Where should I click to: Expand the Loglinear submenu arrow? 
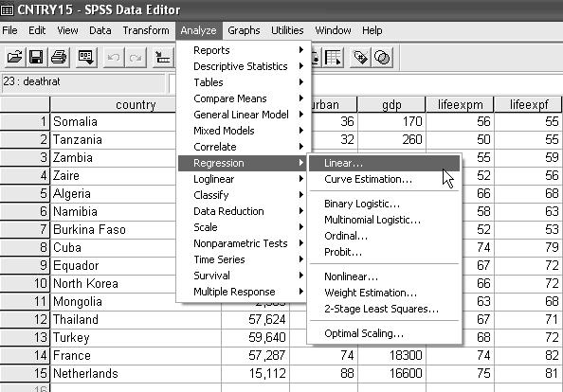pos(301,179)
